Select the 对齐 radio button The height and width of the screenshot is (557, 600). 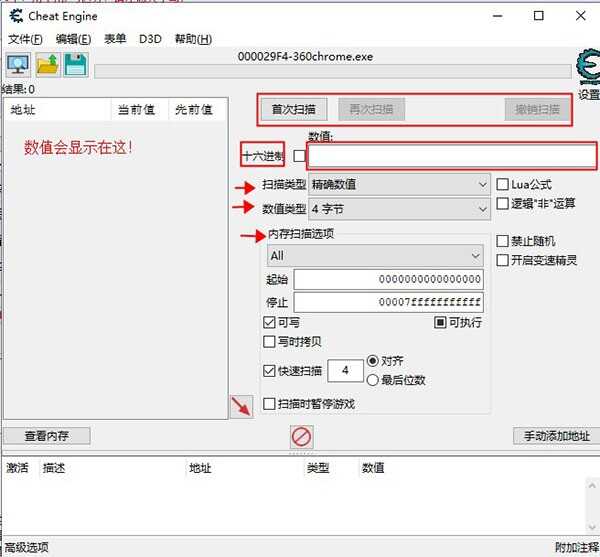click(372, 361)
